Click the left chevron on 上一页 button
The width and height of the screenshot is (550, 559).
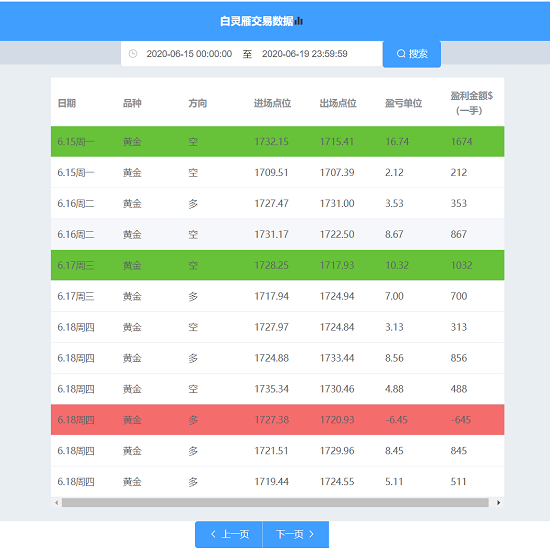(213, 534)
